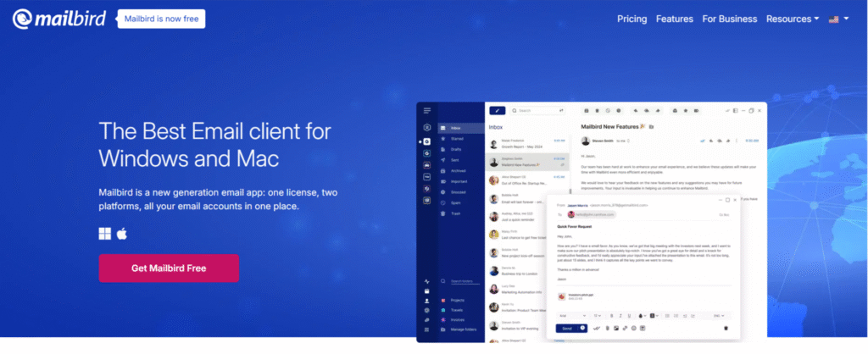Screen dimensions: 868x354
Task: Click the hamburger menu in the Mailbird app
Action: (x=427, y=111)
